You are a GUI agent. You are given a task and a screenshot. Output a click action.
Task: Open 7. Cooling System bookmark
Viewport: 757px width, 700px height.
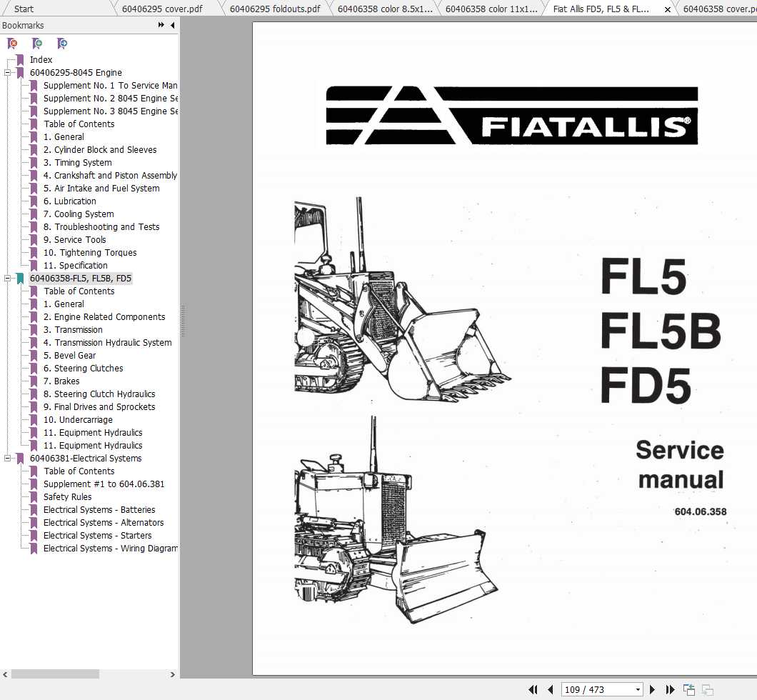pos(79,214)
